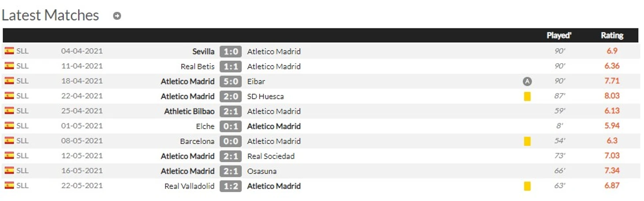
Task: Click Spain flag icon in Sevilla match row
Action: [9, 51]
